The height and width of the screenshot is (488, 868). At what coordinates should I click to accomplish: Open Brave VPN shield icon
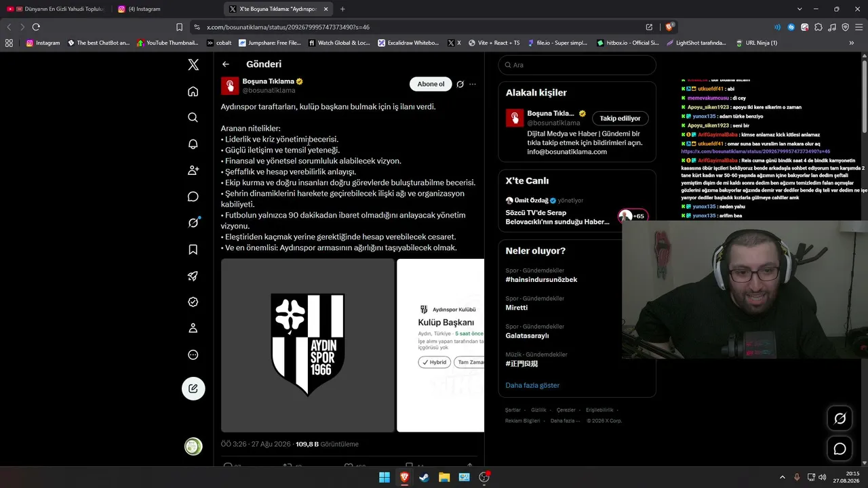(846, 27)
